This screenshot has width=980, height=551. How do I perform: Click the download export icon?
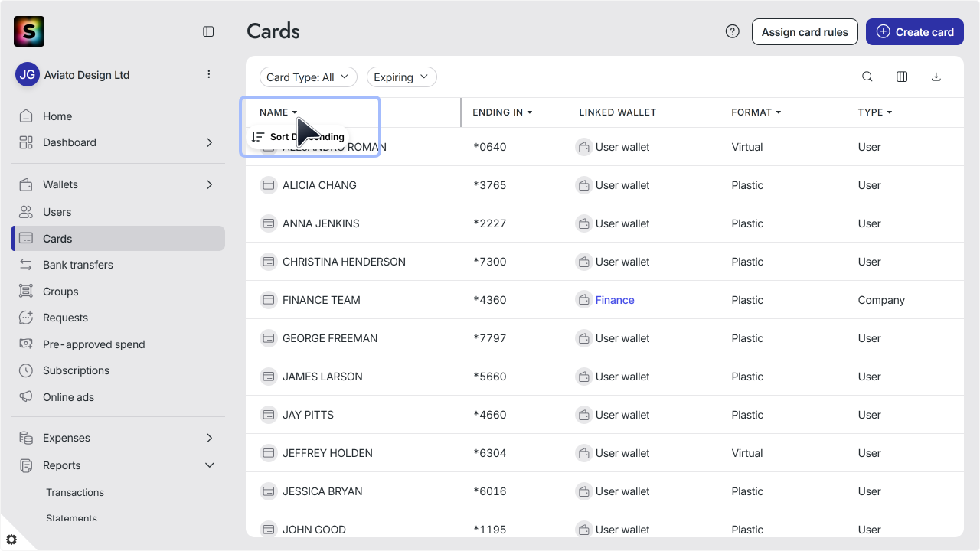tap(936, 77)
